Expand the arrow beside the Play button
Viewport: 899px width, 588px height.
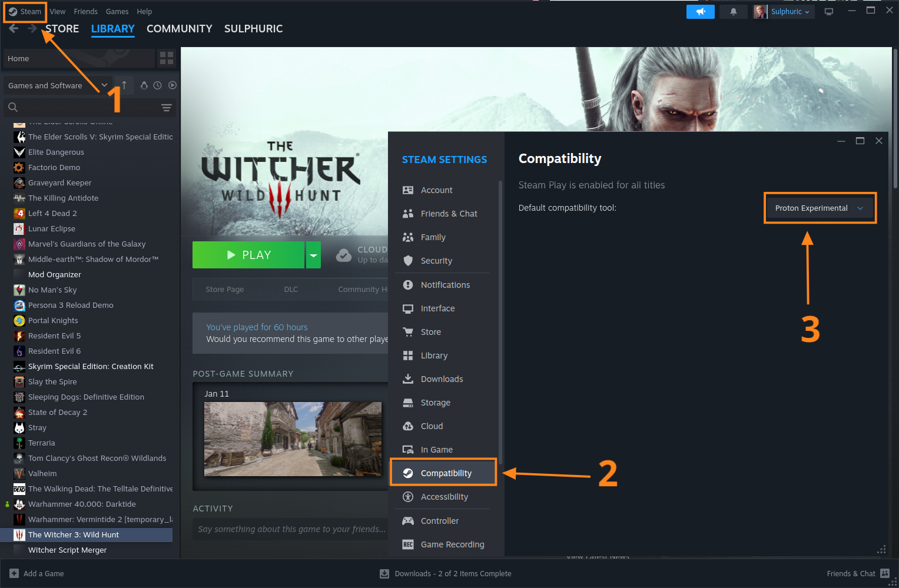pos(313,255)
